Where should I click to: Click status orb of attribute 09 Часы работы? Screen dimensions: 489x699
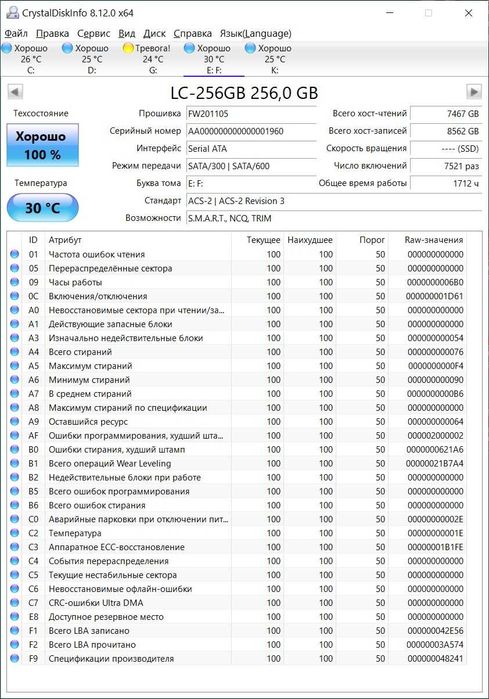click(x=15, y=282)
